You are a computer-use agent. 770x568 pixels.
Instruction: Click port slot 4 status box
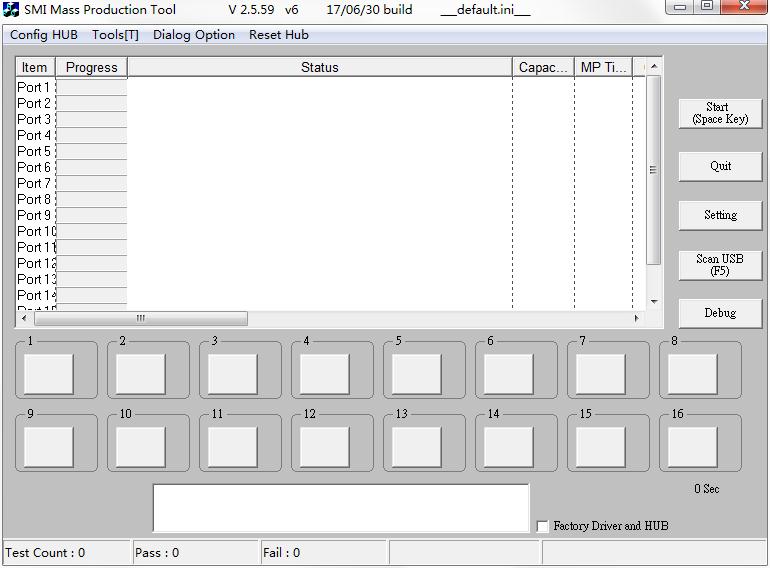pyautogui.click(x=325, y=374)
